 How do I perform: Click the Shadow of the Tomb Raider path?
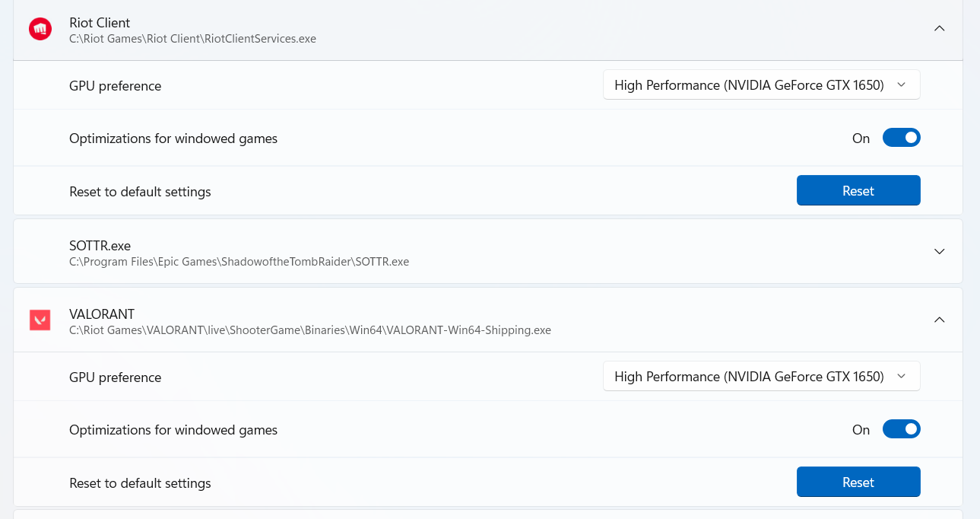pos(239,262)
